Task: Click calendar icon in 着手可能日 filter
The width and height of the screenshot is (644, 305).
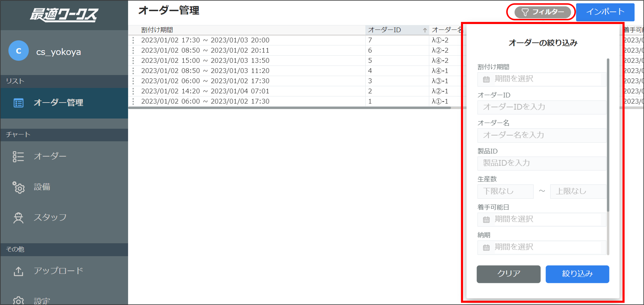Action: tap(486, 219)
